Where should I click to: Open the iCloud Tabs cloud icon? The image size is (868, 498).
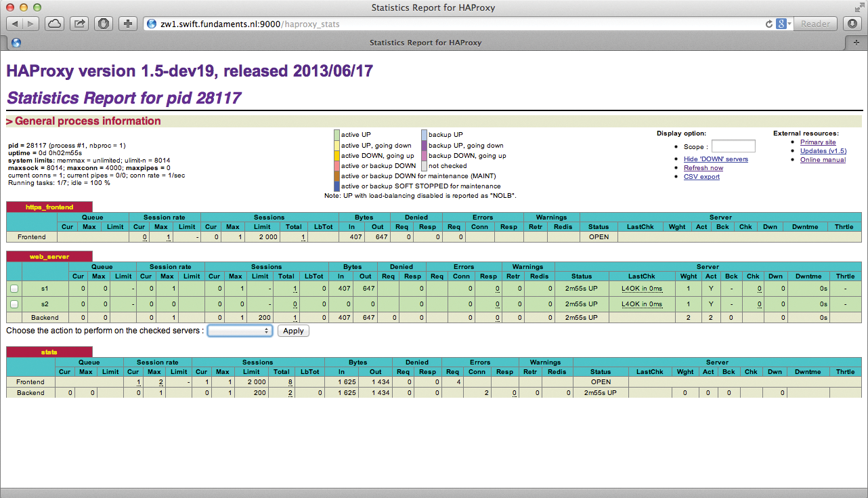(x=55, y=24)
